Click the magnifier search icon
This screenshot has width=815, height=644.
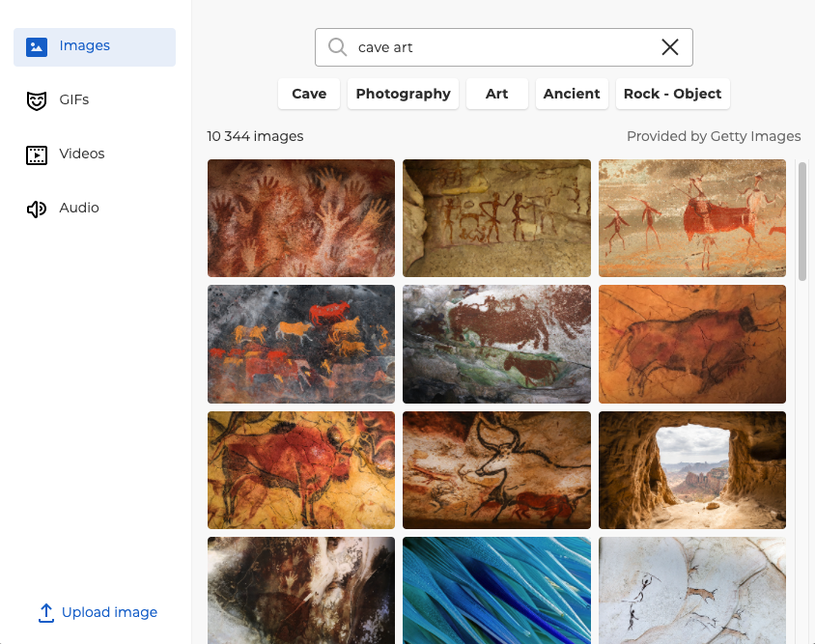(337, 47)
